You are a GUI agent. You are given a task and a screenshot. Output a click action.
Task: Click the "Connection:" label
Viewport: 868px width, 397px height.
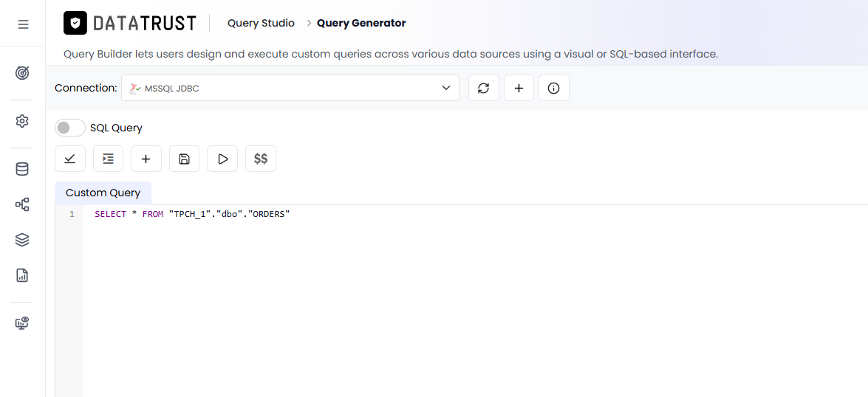tap(86, 88)
